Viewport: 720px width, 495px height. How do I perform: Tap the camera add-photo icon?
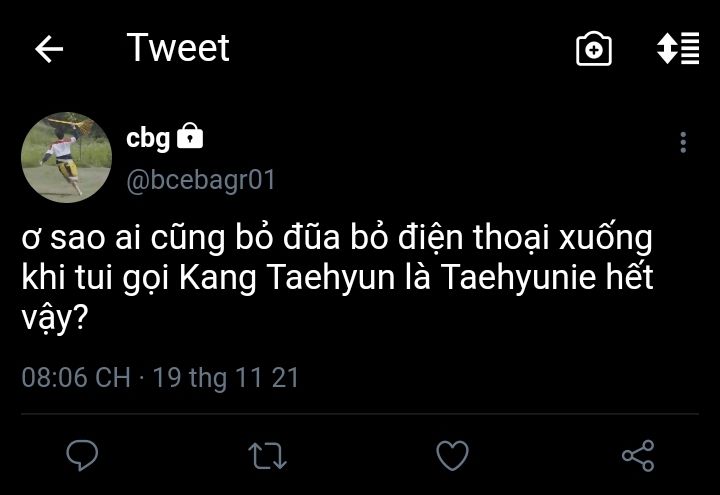(594, 50)
